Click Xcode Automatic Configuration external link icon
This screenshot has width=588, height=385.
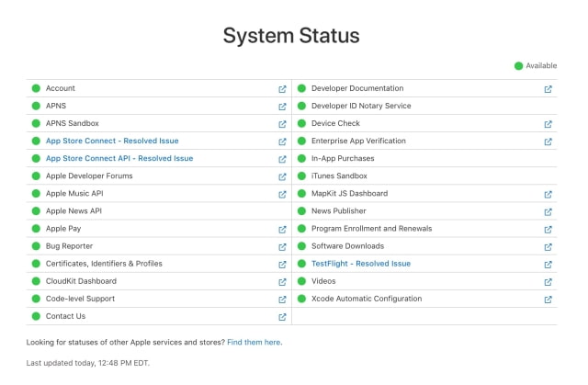point(548,299)
